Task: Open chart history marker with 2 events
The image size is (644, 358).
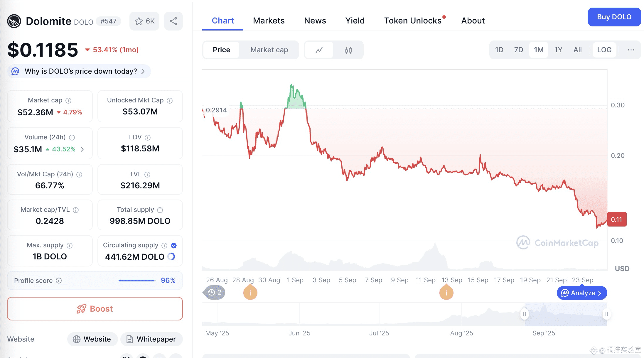Action: tap(214, 293)
